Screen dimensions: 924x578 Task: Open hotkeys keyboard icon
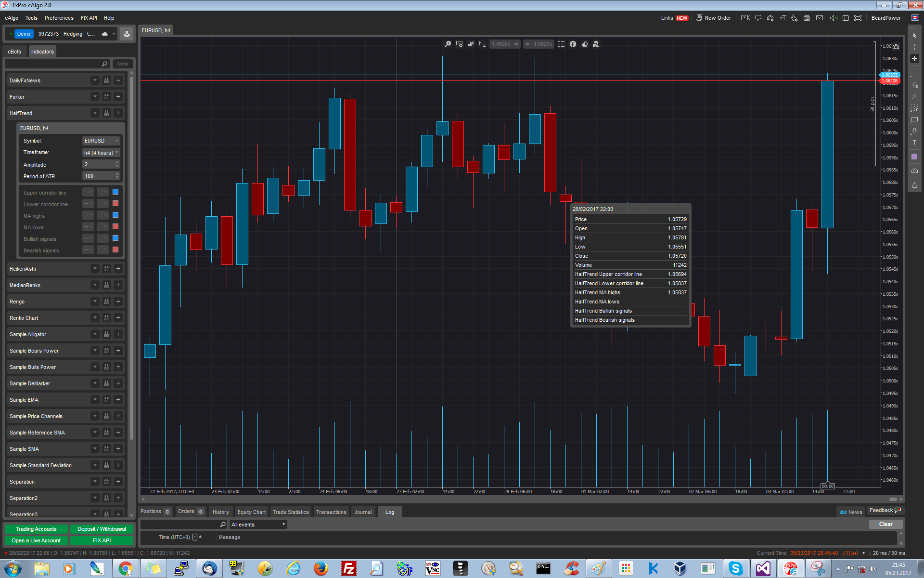[x=807, y=18]
